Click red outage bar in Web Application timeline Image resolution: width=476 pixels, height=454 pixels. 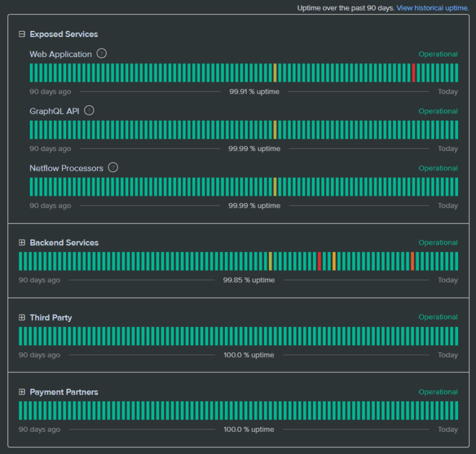pyautogui.click(x=413, y=73)
